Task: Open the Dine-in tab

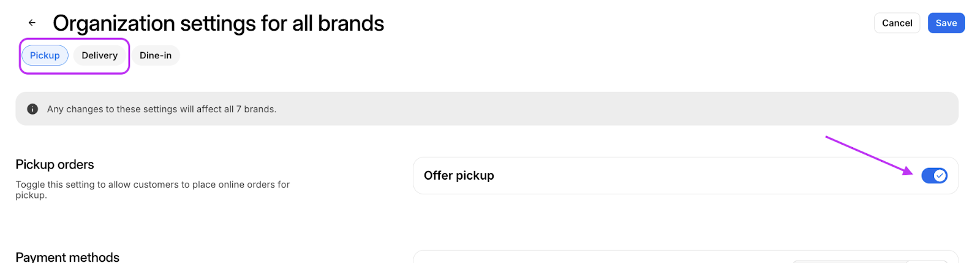Action: pos(156,55)
